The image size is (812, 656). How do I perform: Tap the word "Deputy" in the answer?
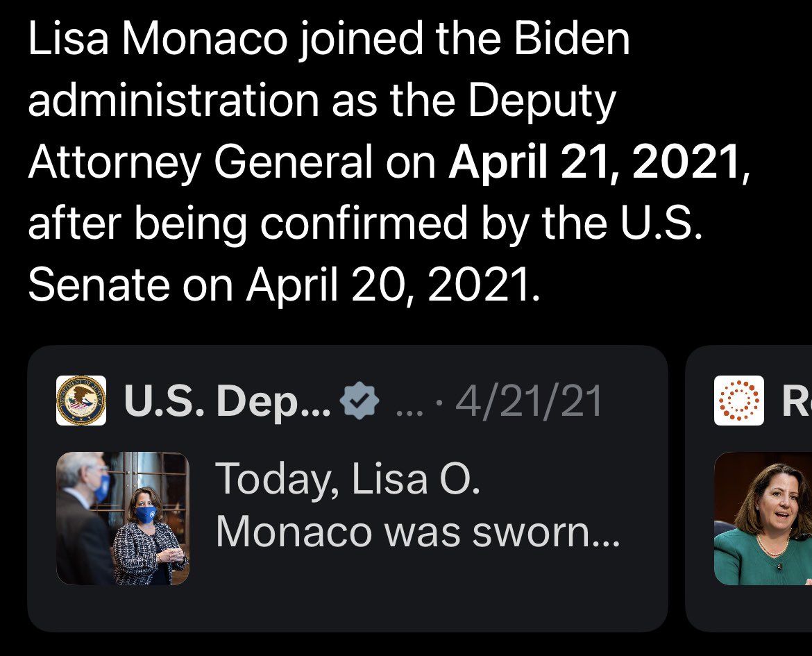pyautogui.click(x=541, y=101)
